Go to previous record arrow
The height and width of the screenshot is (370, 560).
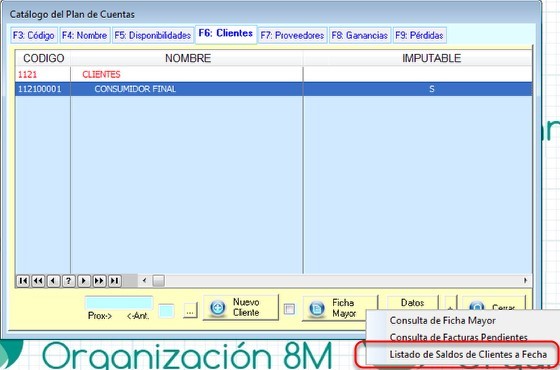coord(53,281)
